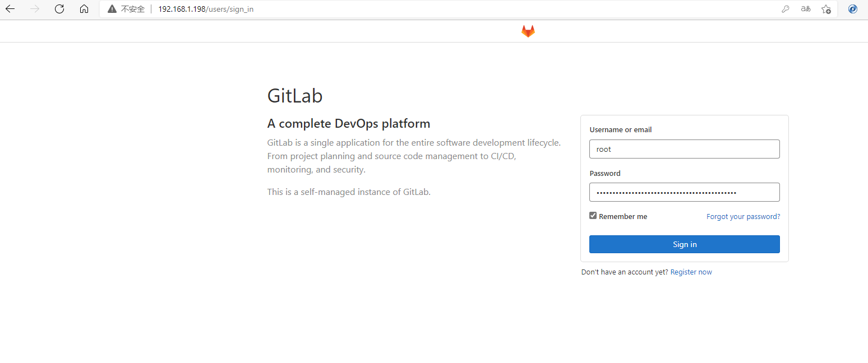Click the Register now link
Image resolution: width=868 pixels, height=363 pixels.
coord(691,272)
